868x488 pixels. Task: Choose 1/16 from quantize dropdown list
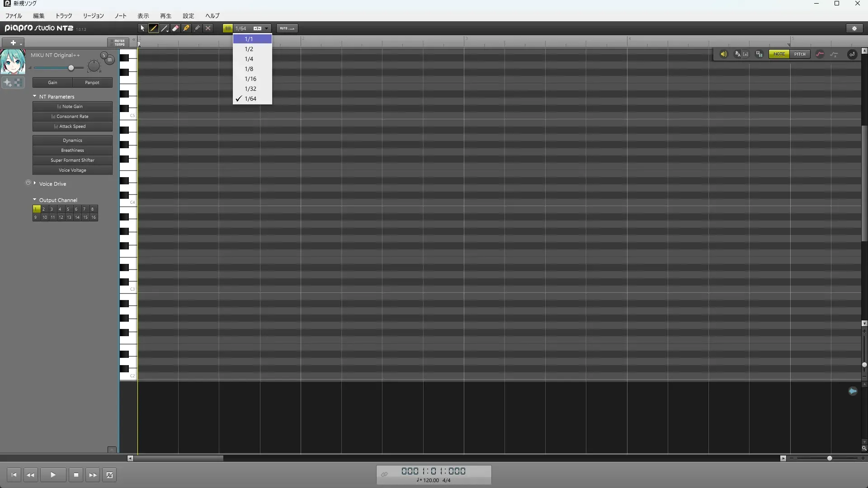tap(250, 79)
